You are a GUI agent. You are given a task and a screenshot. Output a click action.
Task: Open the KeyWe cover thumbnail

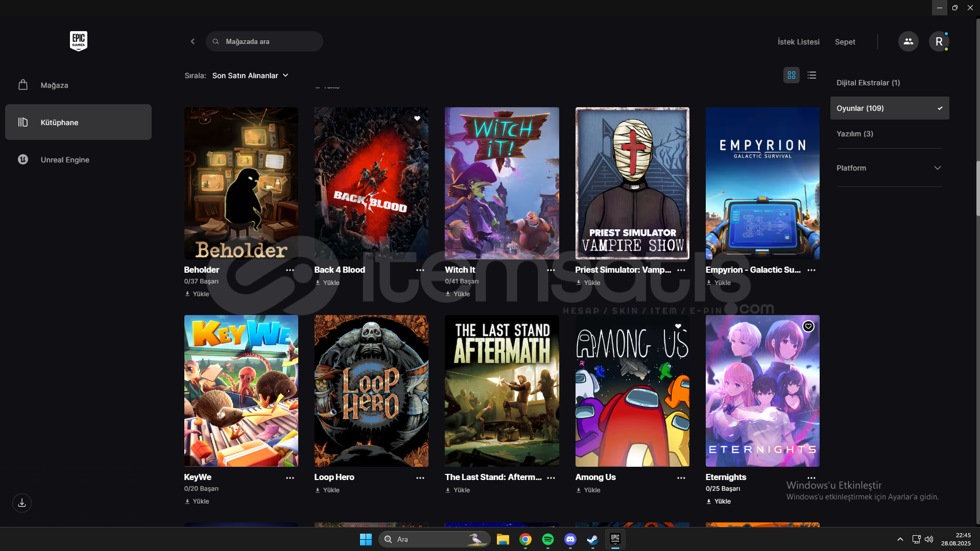coord(241,391)
